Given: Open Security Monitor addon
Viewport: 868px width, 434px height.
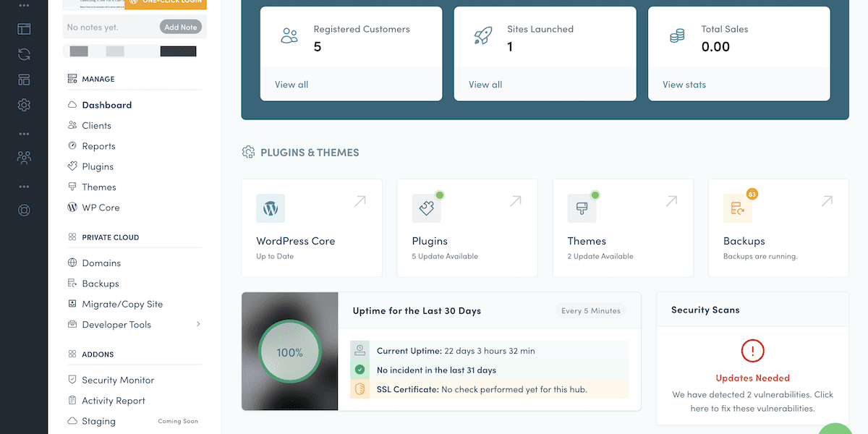Looking at the screenshot, I should (118, 380).
